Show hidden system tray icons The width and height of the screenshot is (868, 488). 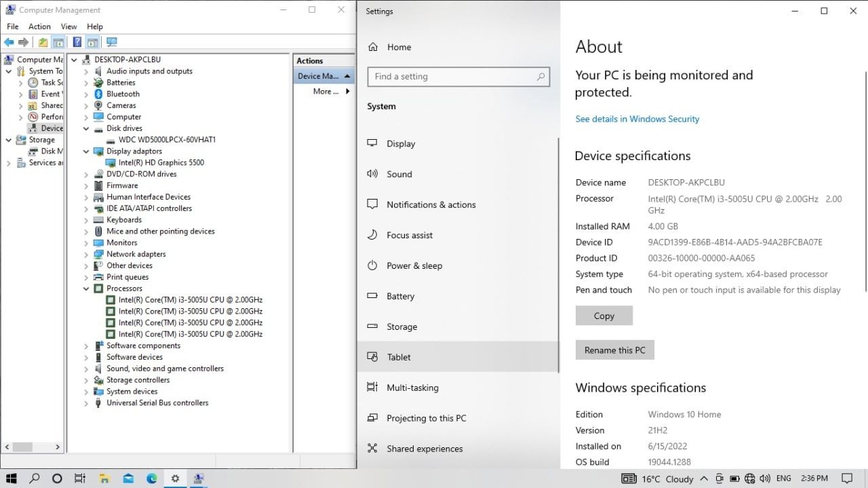(x=705, y=478)
